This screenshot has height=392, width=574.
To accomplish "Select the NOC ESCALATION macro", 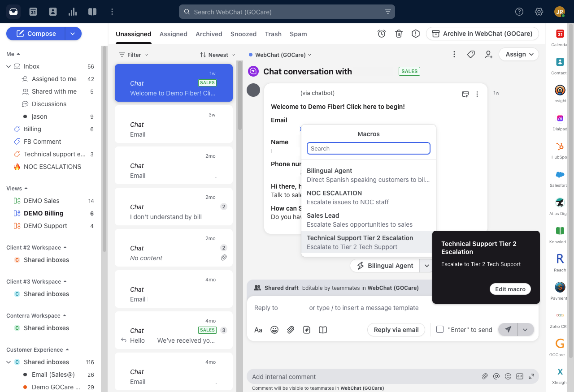I will click(x=369, y=198).
